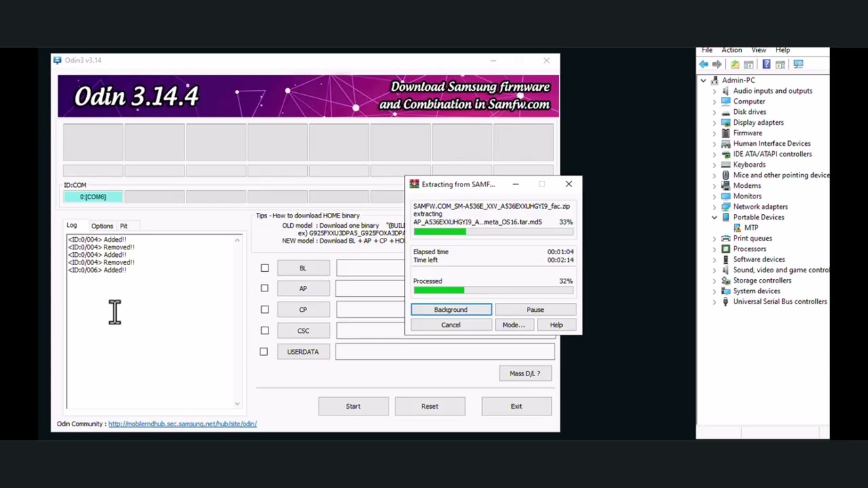Click the Start button in Odin
This screenshot has height=488, width=868.
coord(353,406)
